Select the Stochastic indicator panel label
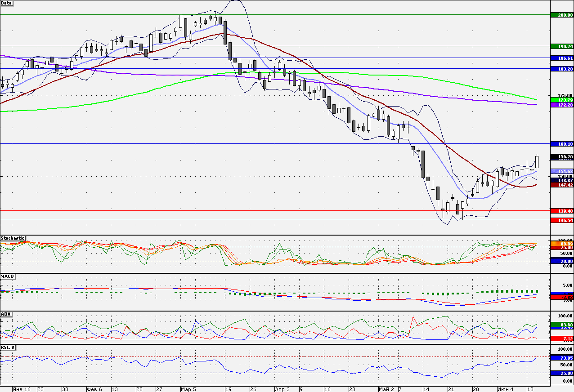This screenshot has width=574, height=392. pos(13,238)
